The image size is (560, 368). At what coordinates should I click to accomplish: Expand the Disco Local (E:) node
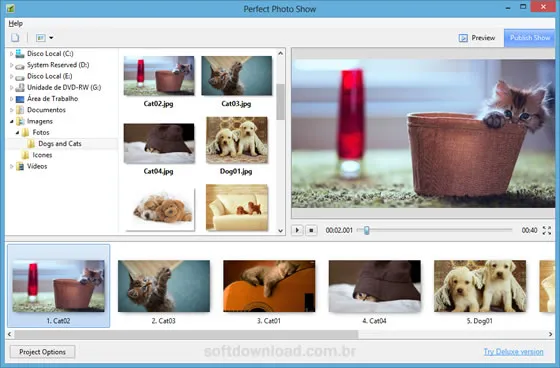tap(11, 76)
